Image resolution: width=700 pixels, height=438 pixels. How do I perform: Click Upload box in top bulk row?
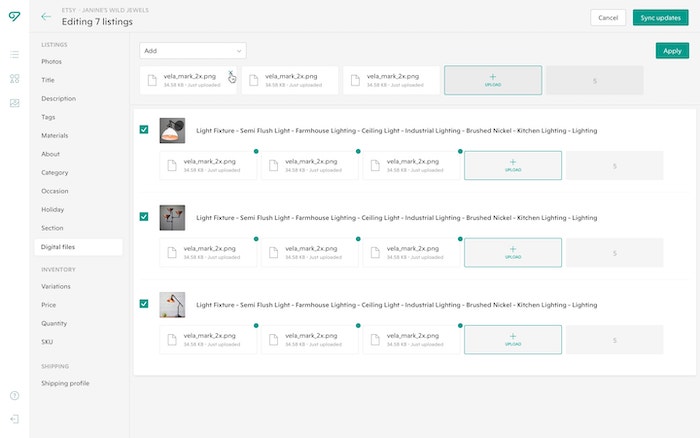493,80
